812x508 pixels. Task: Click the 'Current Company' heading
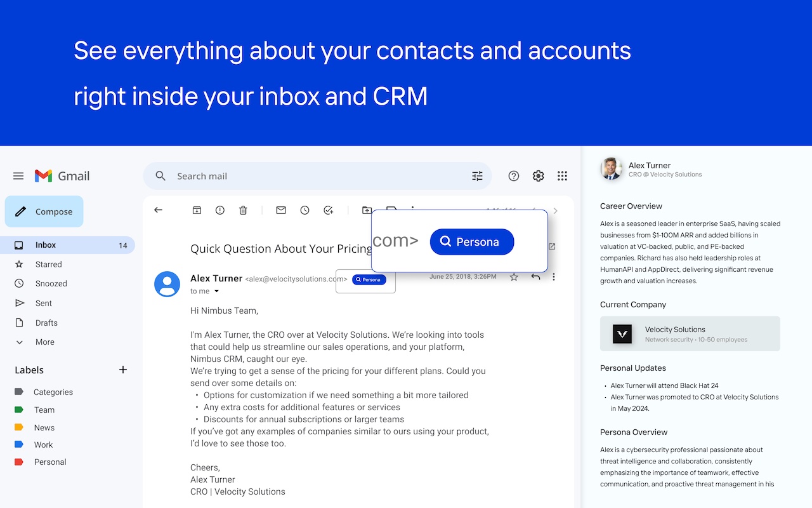tap(633, 305)
